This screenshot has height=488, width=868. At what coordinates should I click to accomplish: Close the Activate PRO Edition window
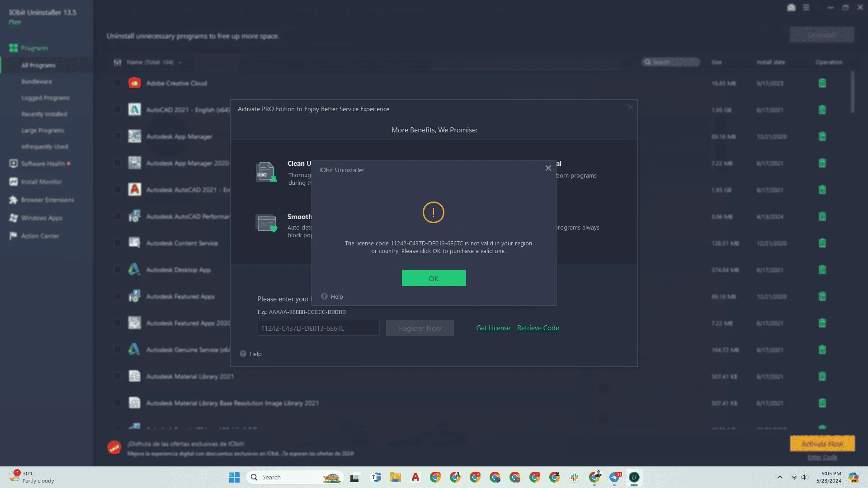pos(630,107)
